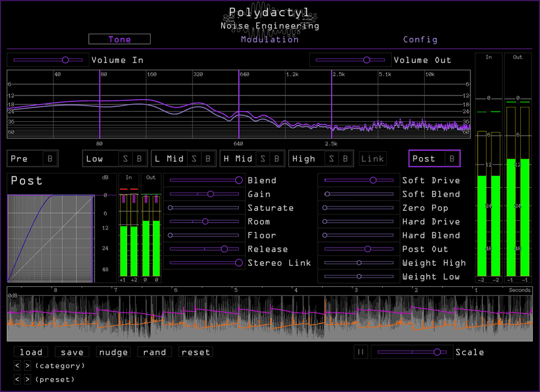Pause the waveform scope display
This screenshot has height=392, width=540.
[361, 352]
